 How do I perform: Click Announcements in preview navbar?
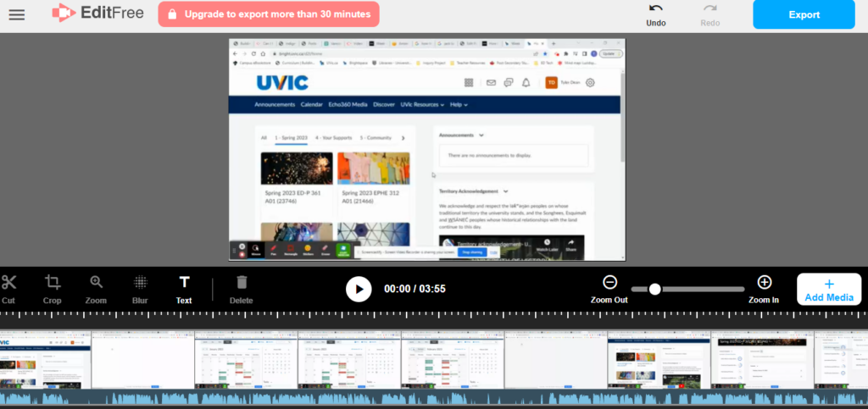(x=275, y=104)
